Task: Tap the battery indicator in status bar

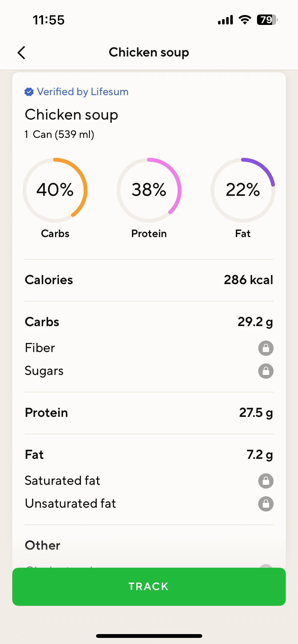Action: [x=267, y=20]
